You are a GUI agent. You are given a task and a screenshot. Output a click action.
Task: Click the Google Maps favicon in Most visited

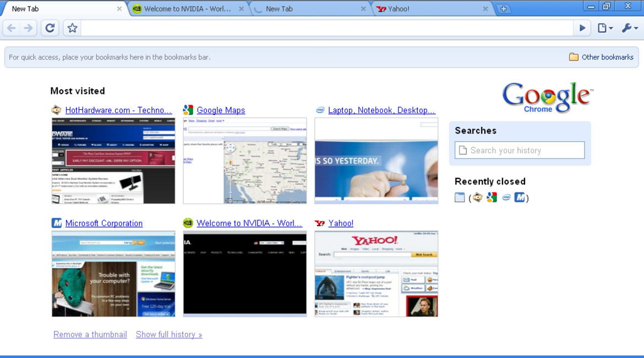pos(188,109)
